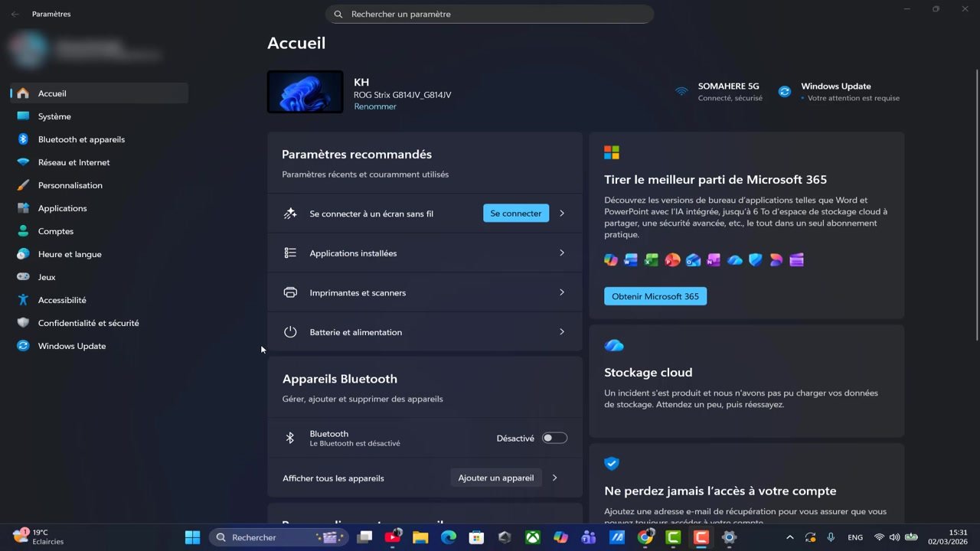Show hidden system tray icons

(790, 537)
